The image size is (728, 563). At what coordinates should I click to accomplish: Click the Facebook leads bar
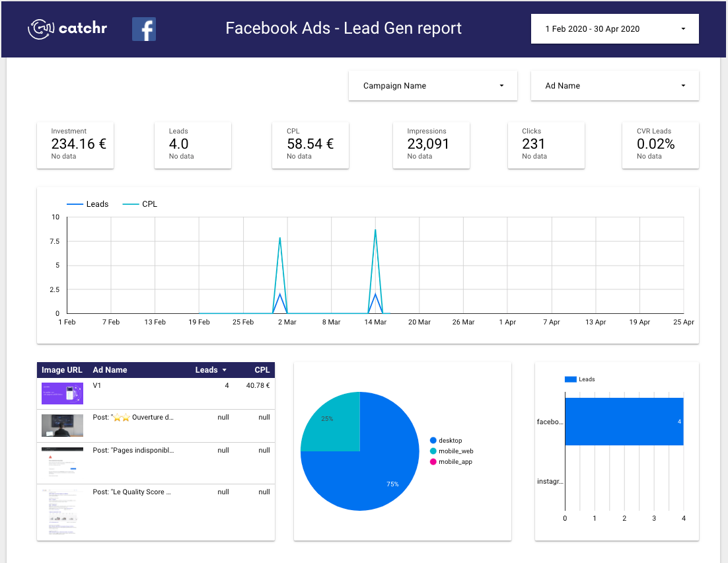pyautogui.click(x=624, y=421)
